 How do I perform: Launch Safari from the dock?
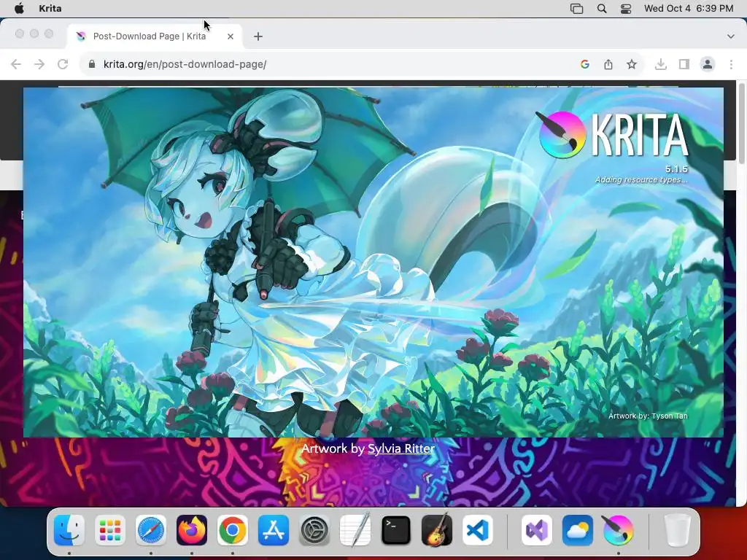click(x=151, y=530)
